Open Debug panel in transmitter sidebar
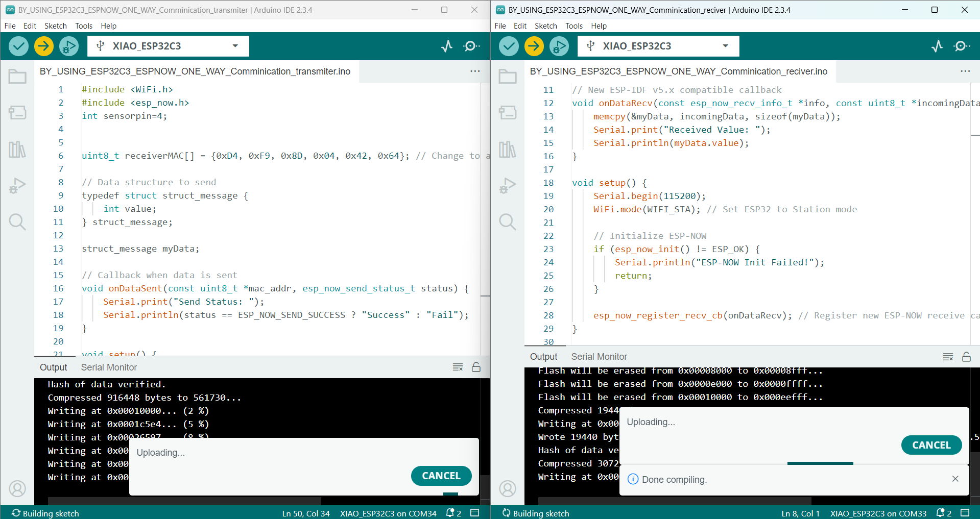 [17, 186]
